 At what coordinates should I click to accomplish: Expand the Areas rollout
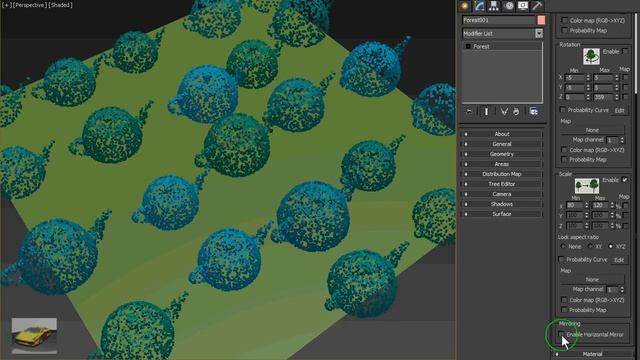click(x=502, y=164)
